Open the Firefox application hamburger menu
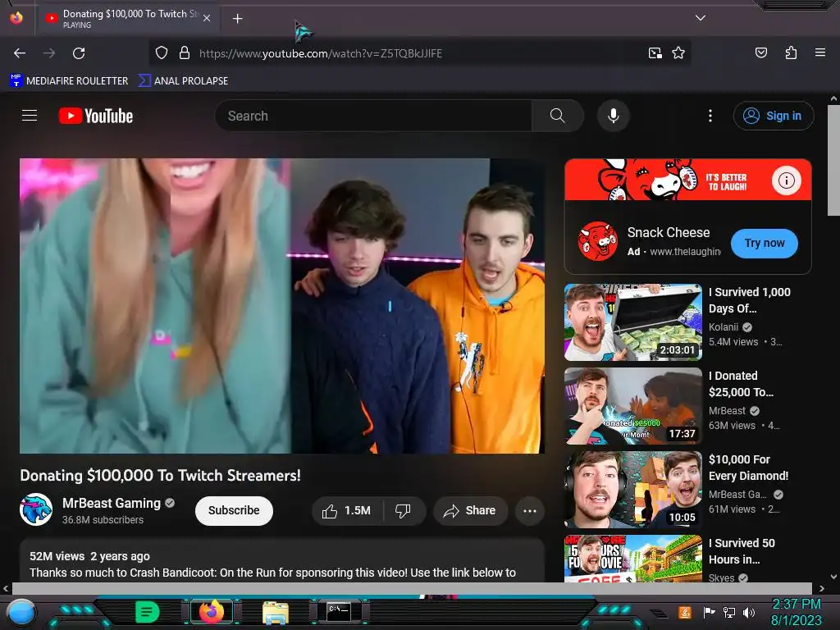This screenshot has height=630, width=840. click(x=819, y=52)
